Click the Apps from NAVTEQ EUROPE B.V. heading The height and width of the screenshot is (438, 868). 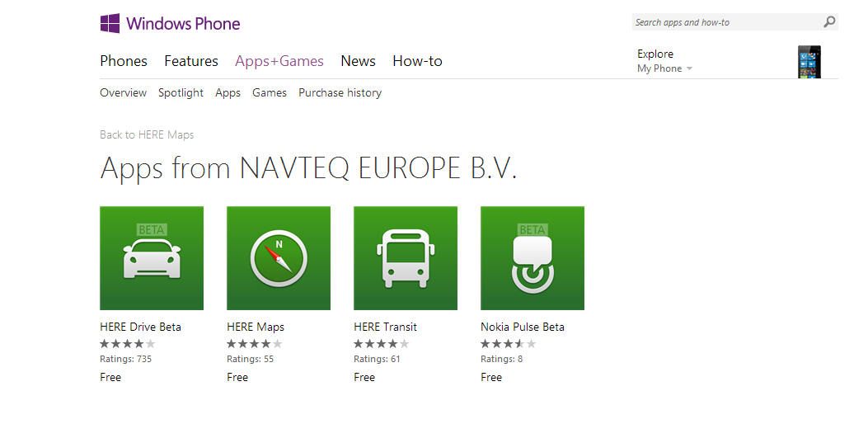click(x=308, y=168)
